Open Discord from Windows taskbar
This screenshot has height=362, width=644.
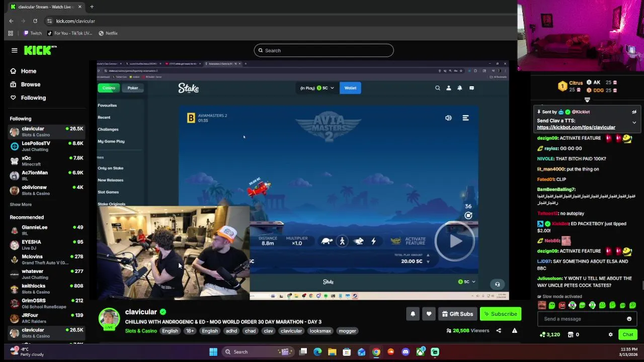(x=406, y=352)
